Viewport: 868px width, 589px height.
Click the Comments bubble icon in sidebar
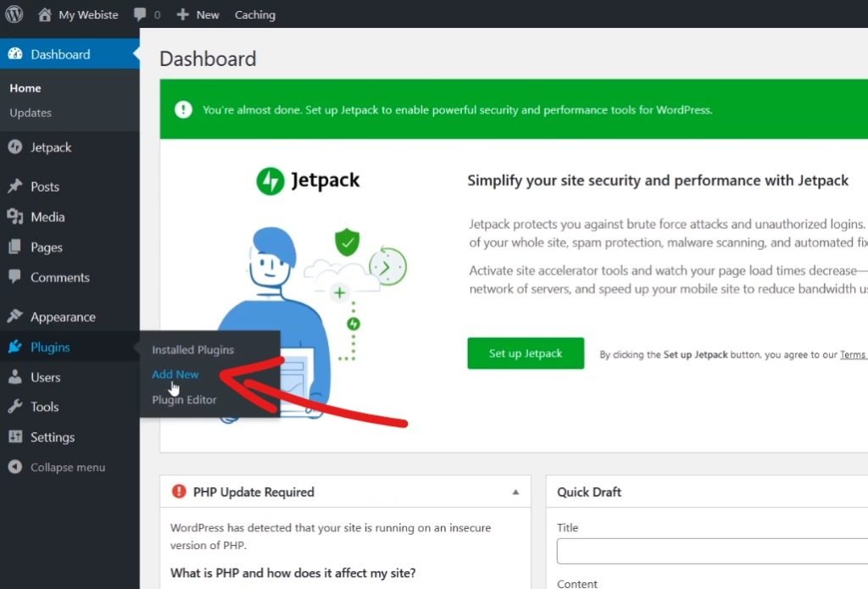coord(15,276)
